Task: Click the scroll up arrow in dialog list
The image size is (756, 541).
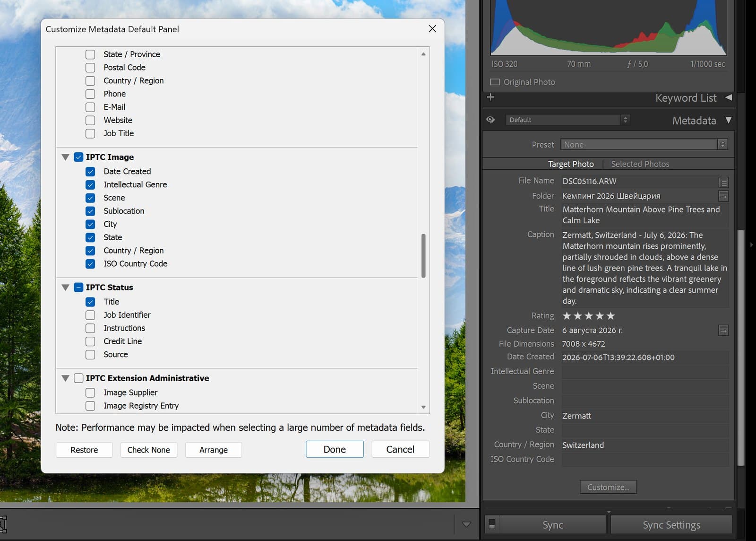Action: pyautogui.click(x=423, y=54)
